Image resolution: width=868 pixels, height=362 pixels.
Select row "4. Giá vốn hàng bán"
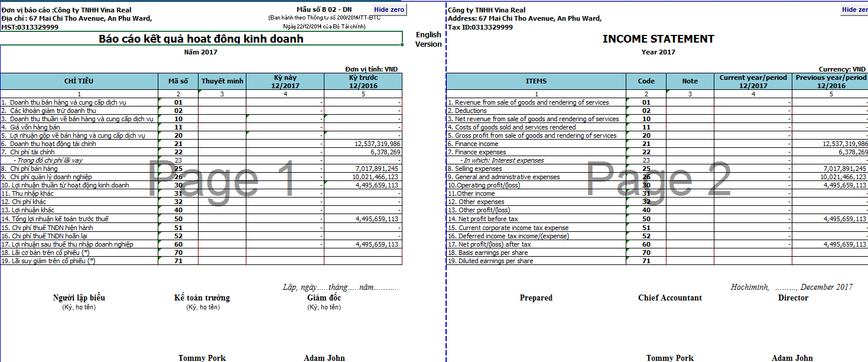coord(31,127)
